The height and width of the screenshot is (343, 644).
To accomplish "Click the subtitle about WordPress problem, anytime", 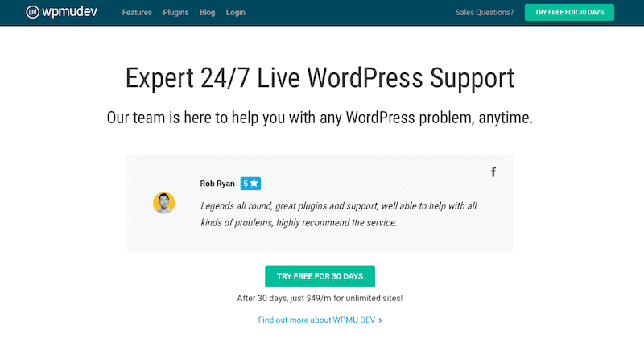I will coord(320,118).
